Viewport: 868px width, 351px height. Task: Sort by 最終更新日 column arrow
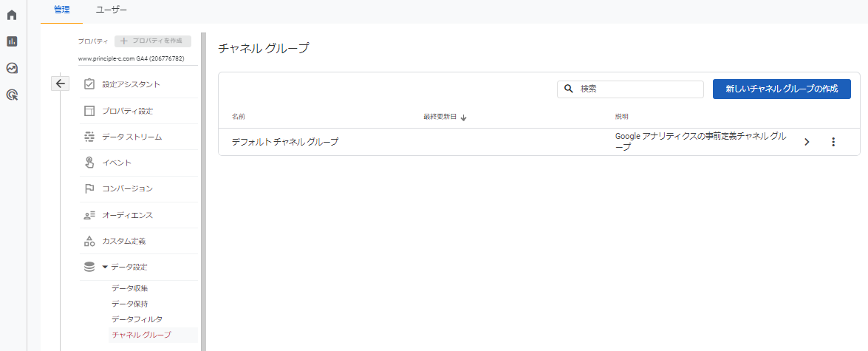(x=463, y=117)
